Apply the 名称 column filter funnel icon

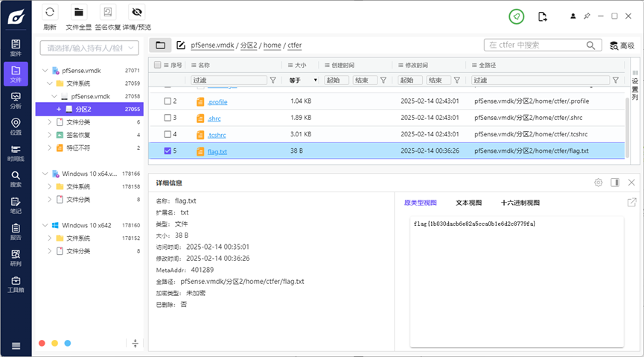pyautogui.click(x=272, y=80)
